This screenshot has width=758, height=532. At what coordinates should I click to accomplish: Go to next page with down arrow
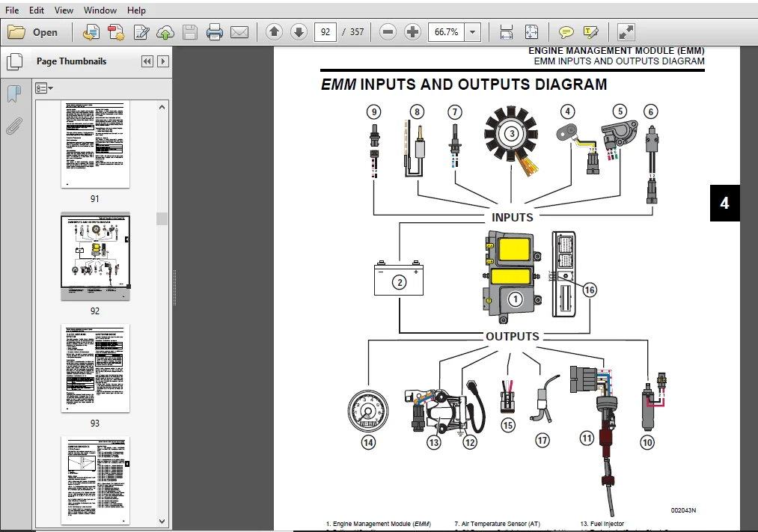tap(299, 32)
